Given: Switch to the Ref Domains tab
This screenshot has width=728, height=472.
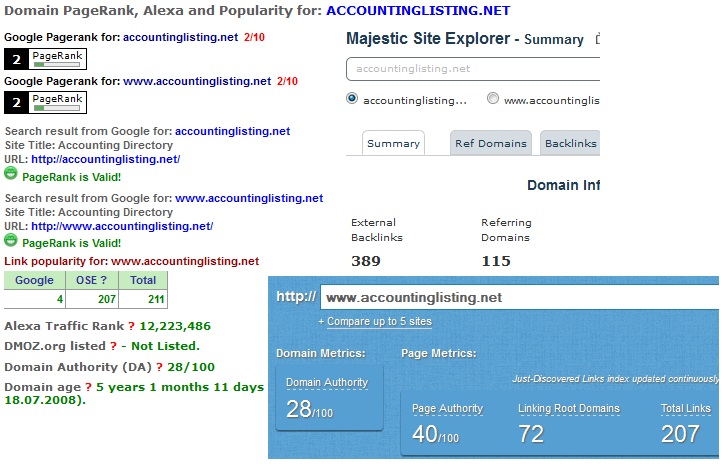Looking at the screenshot, I should [491, 143].
